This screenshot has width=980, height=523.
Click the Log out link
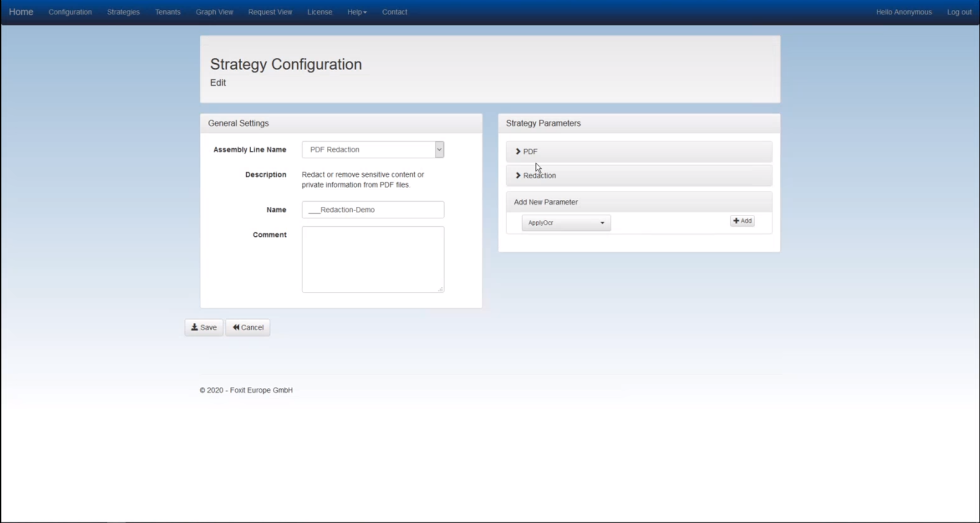click(959, 12)
